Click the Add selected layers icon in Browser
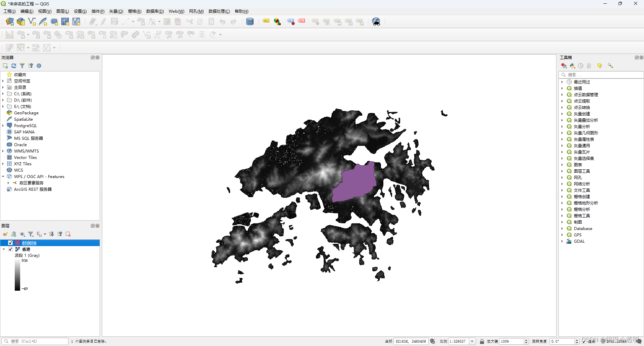 (x=5, y=66)
